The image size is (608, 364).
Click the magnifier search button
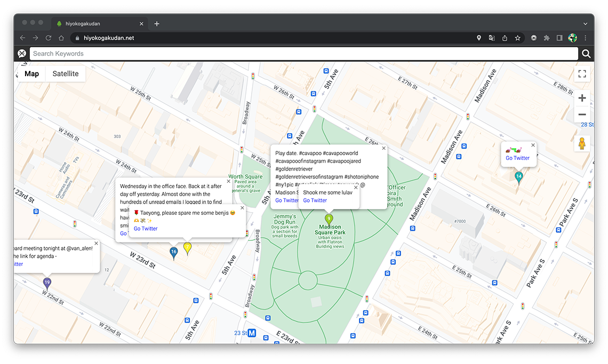point(586,54)
